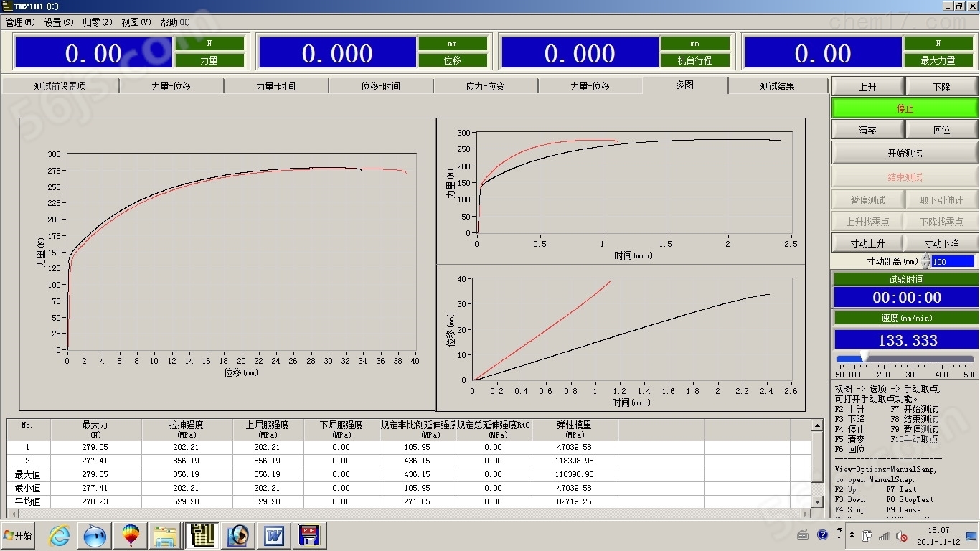Click the TM2101 app icon in taskbar
This screenshot has height=551, width=980.
(x=202, y=535)
